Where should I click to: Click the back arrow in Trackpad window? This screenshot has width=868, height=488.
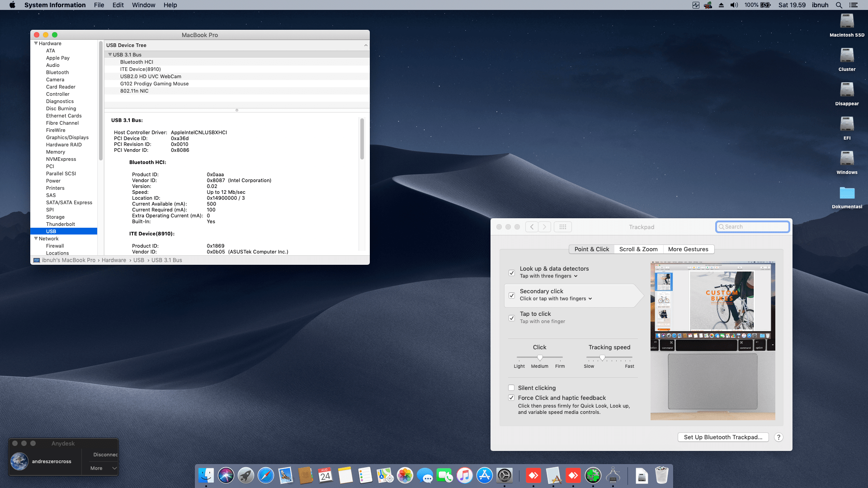point(532,227)
